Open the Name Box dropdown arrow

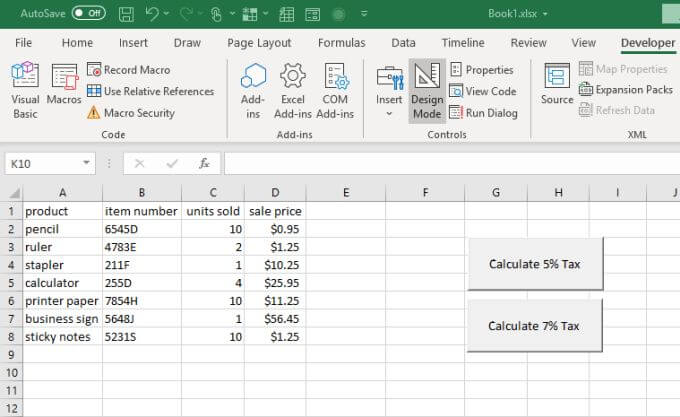click(87, 163)
